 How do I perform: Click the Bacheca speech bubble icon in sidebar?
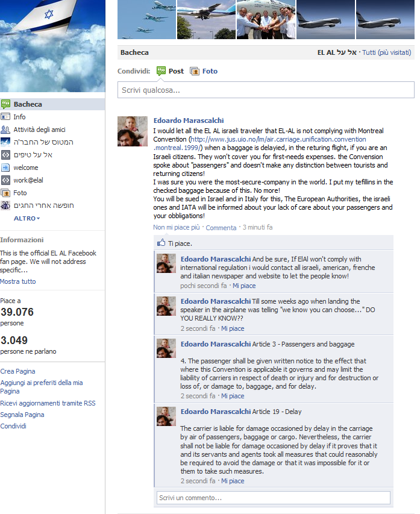(x=5, y=104)
